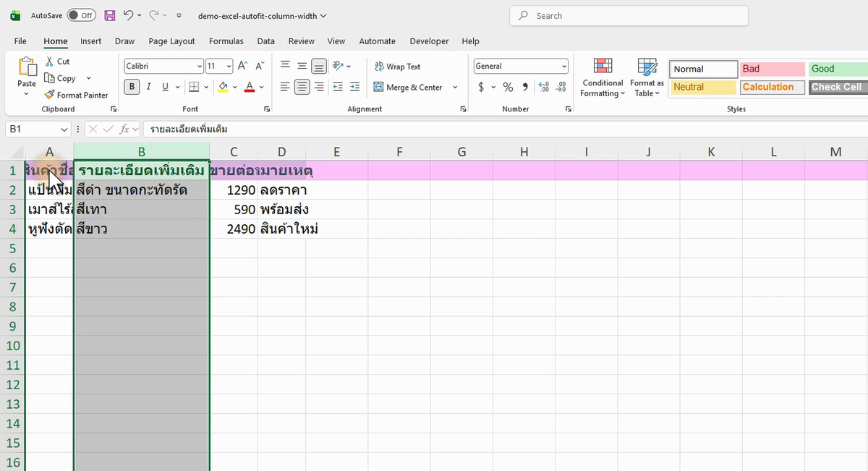Open the cell Borders button
Viewport: 868px width, 471px height.
[x=193, y=87]
